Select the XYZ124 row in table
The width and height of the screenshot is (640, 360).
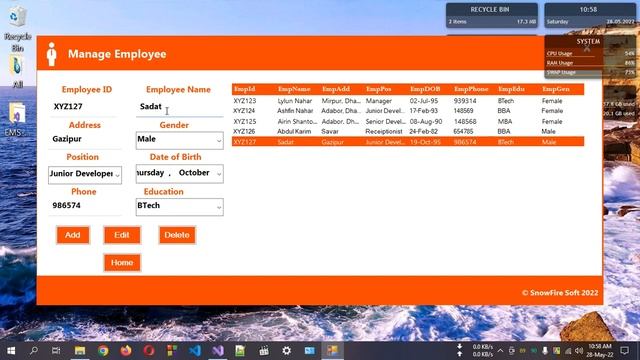408,111
